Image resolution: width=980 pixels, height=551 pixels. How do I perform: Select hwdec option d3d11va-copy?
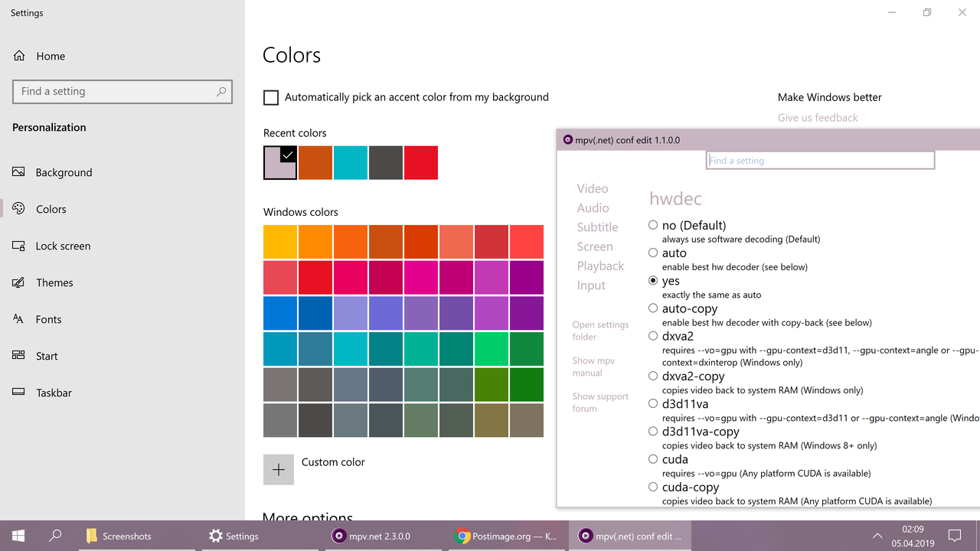pos(653,431)
